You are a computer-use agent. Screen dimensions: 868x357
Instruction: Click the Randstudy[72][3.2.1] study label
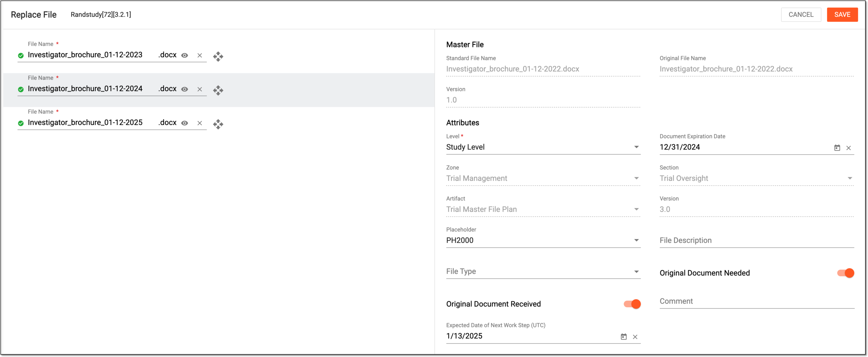point(101,15)
